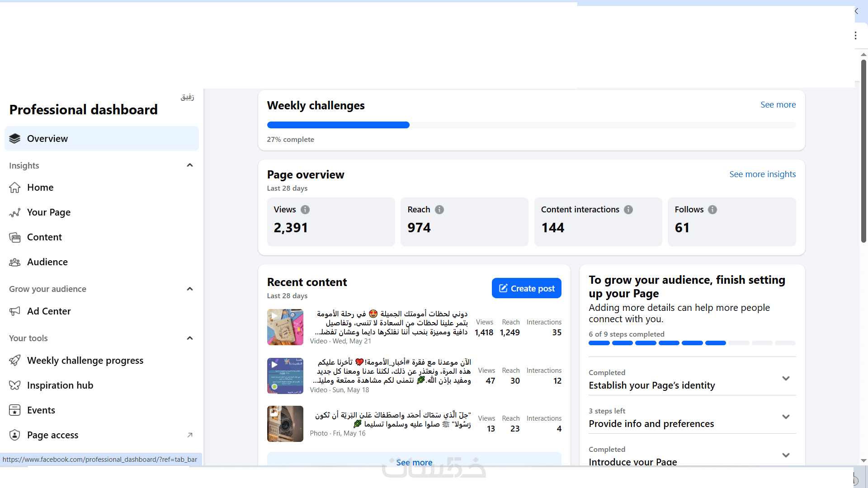Go to the Audience insights page
Screen dimensions: 868x488
pos(47,262)
